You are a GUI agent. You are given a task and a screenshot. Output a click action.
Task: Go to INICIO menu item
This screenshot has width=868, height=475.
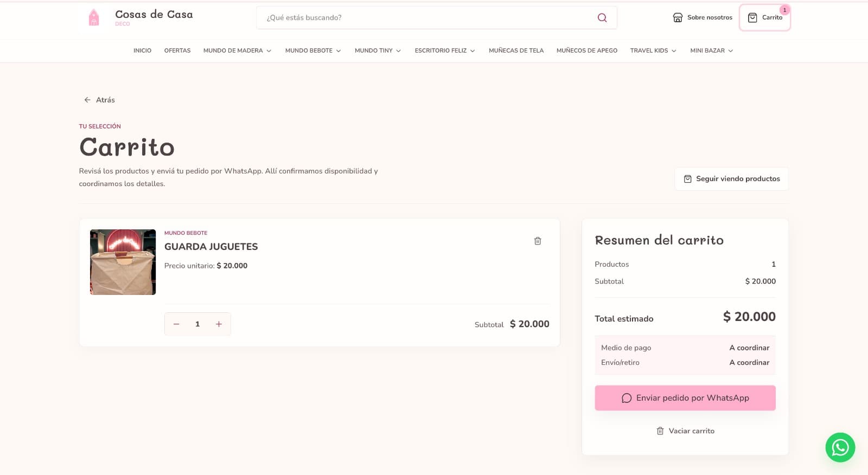tap(142, 50)
